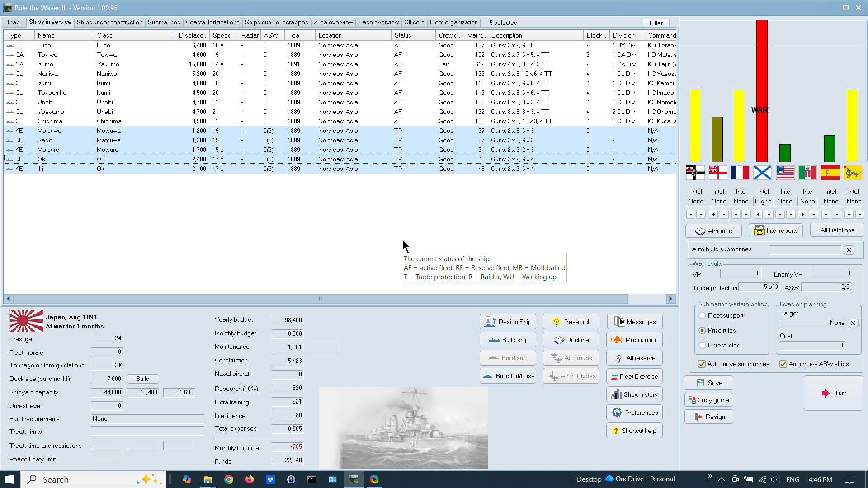Open the Windows Start menu
This screenshot has width=868, height=488.
pos(10,479)
